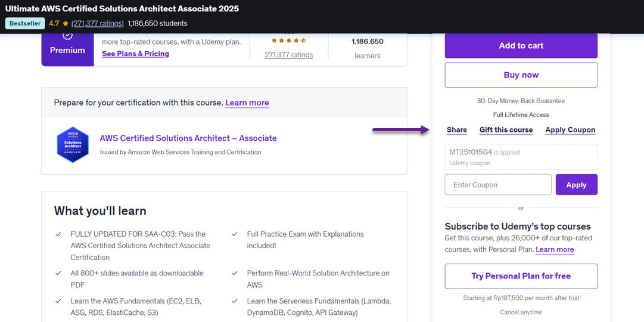Open the Share option
644x322 pixels.
457,130
